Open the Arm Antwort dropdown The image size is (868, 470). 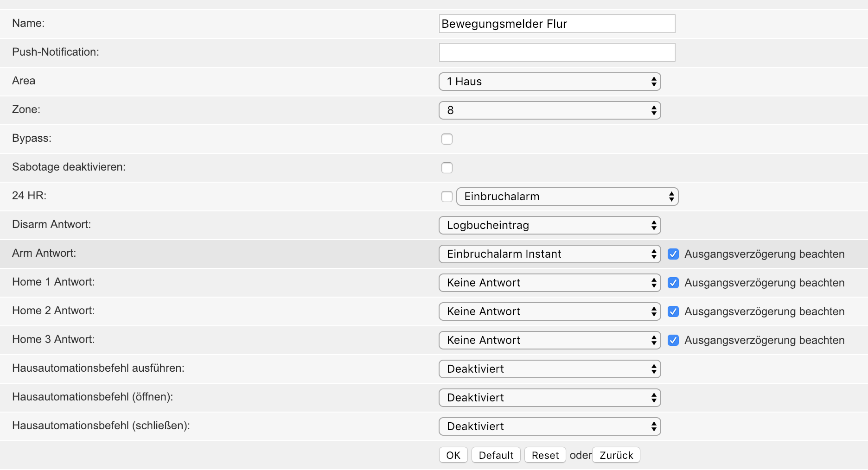click(x=549, y=254)
